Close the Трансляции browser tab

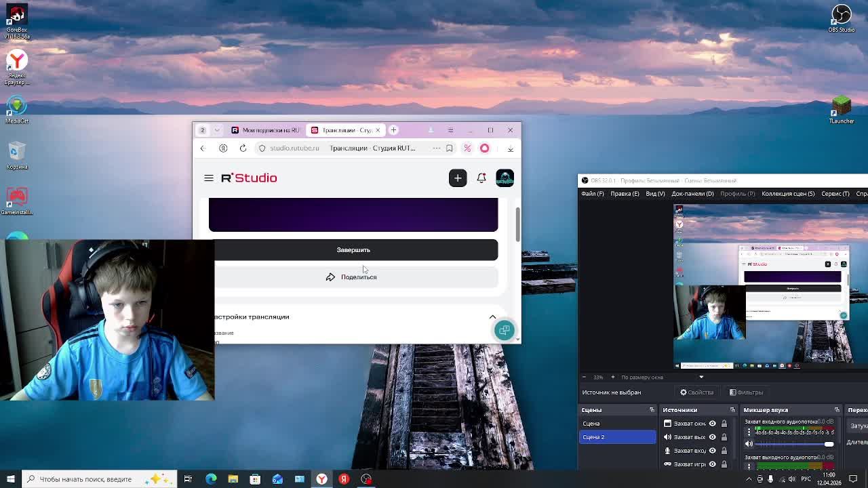[378, 129]
